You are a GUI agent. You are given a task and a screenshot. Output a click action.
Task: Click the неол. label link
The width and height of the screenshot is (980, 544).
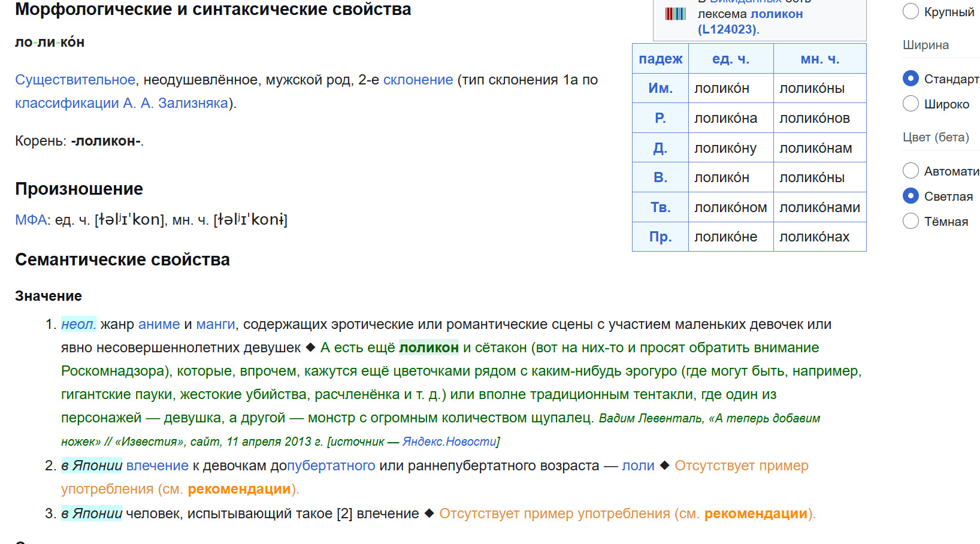coord(78,324)
